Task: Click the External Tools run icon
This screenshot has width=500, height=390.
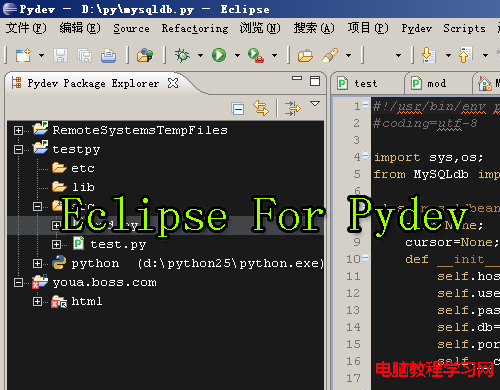Action: tap(256, 55)
